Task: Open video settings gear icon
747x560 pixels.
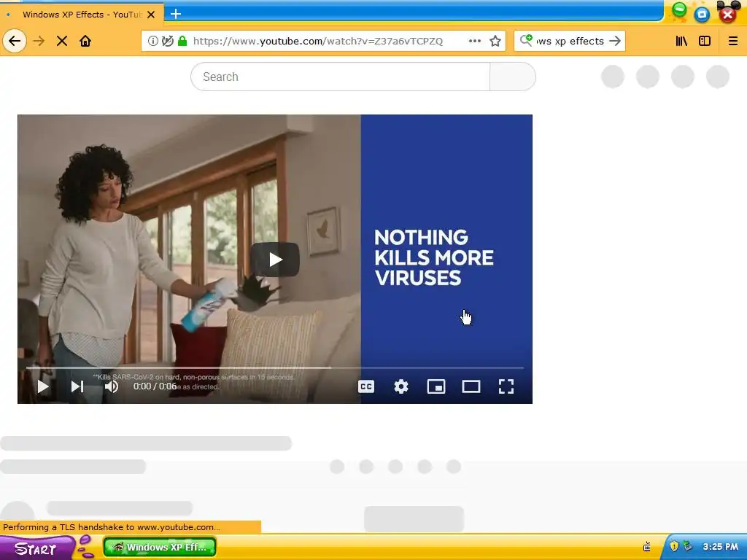Action: (x=401, y=386)
